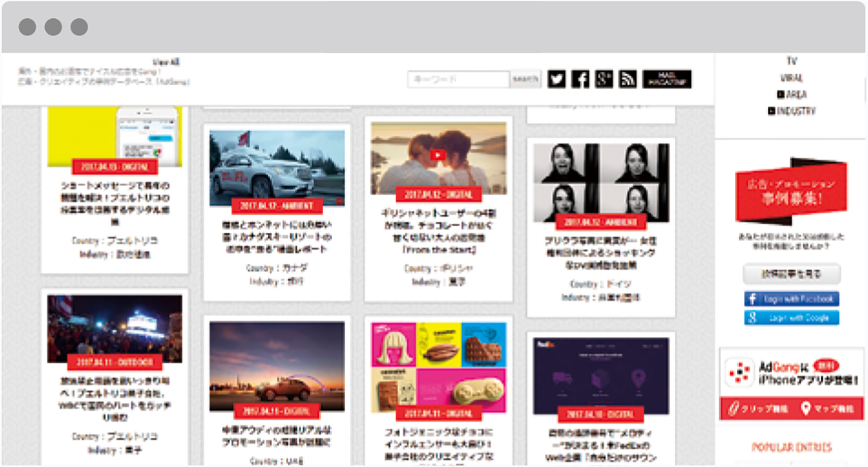Click the 2017.04.11 DIGITAL tag on sunset car card

coord(277,411)
